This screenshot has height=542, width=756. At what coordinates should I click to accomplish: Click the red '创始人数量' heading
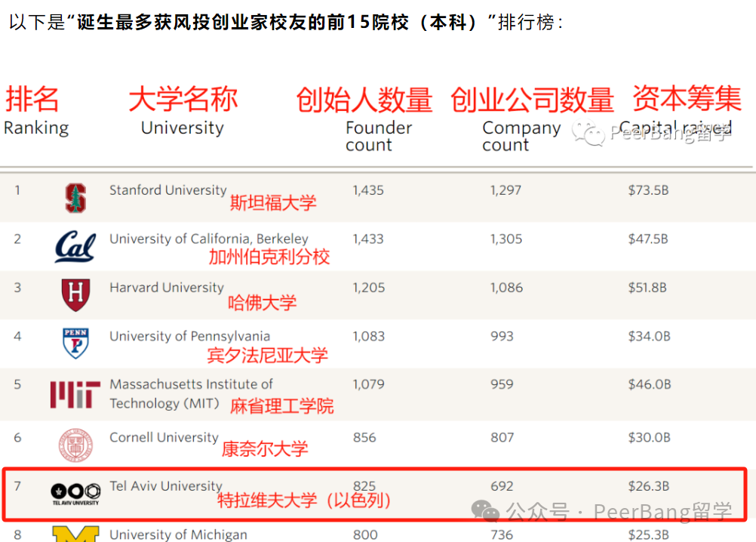coord(364,100)
